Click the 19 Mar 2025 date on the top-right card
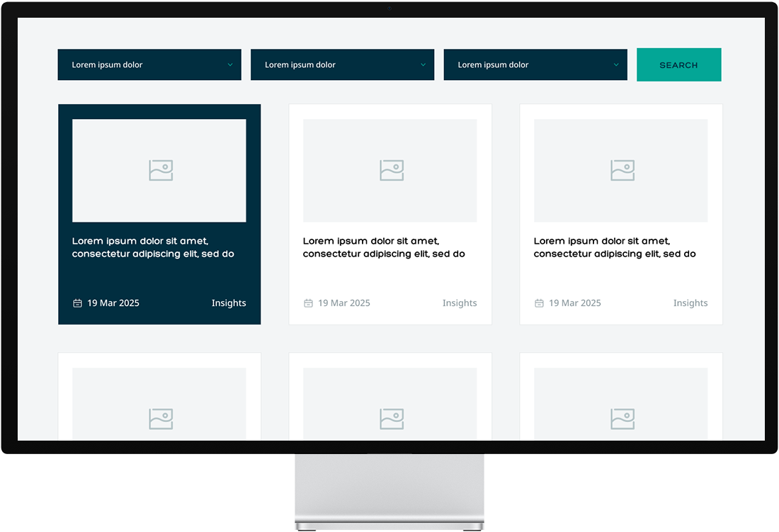779x532 pixels. pyautogui.click(x=575, y=303)
